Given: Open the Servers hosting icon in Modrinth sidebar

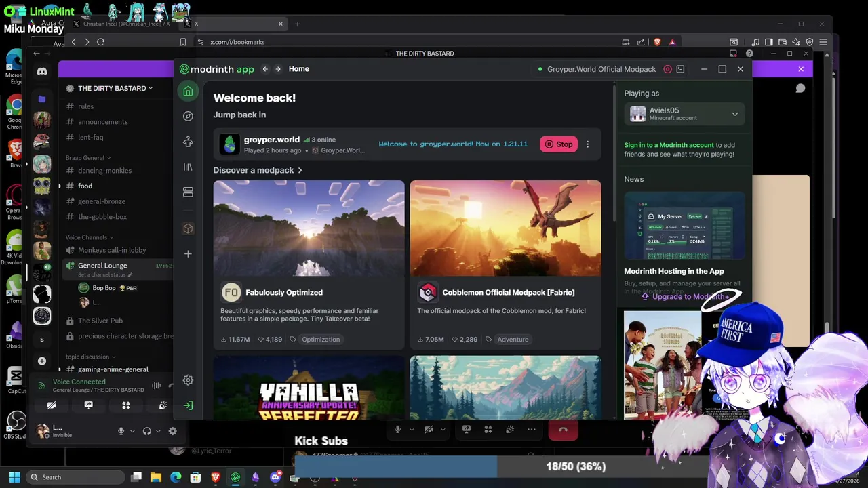Looking at the screenshot, I should coord(188,192).
